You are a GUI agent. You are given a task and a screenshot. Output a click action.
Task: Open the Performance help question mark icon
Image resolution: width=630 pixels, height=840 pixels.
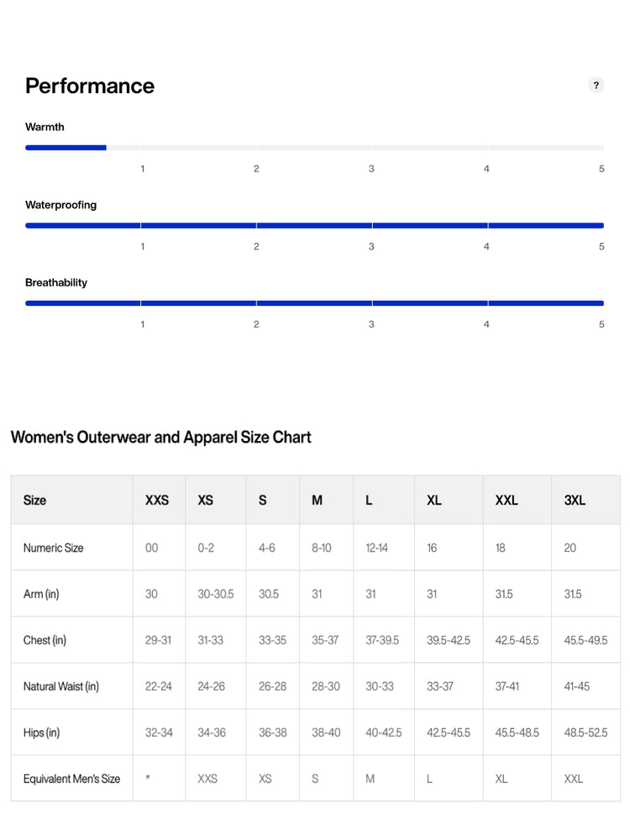pos(596,85)
